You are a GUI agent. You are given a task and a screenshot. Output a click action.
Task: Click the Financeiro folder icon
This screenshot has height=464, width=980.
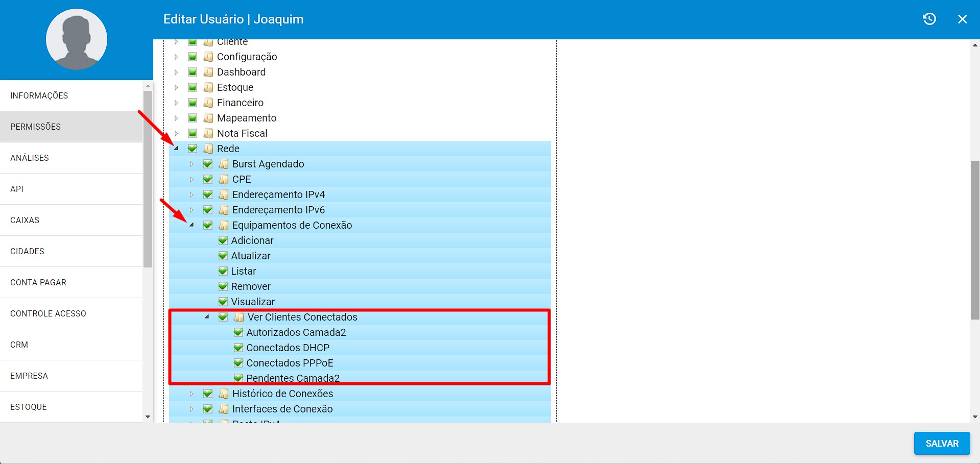coord(208,103)
